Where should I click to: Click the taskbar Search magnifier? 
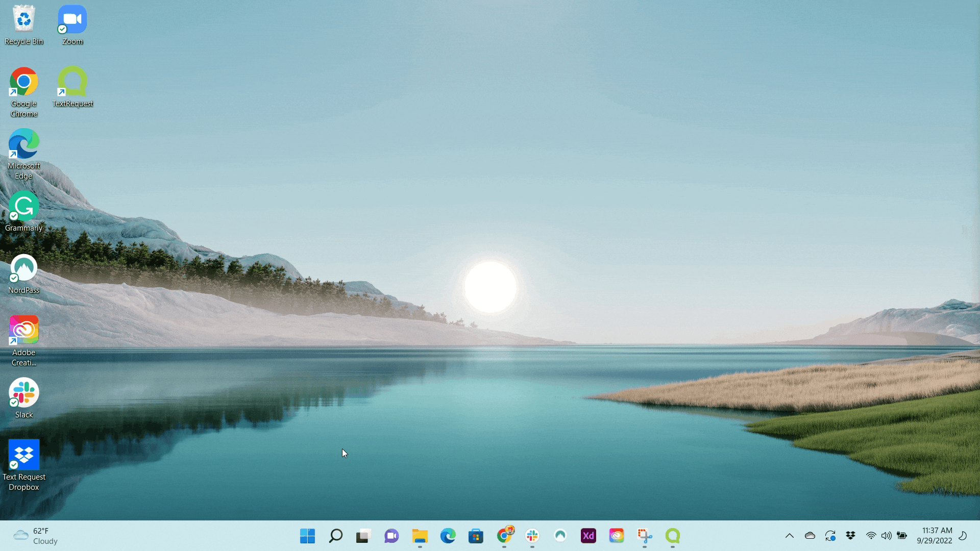click(x=335, y=536)
